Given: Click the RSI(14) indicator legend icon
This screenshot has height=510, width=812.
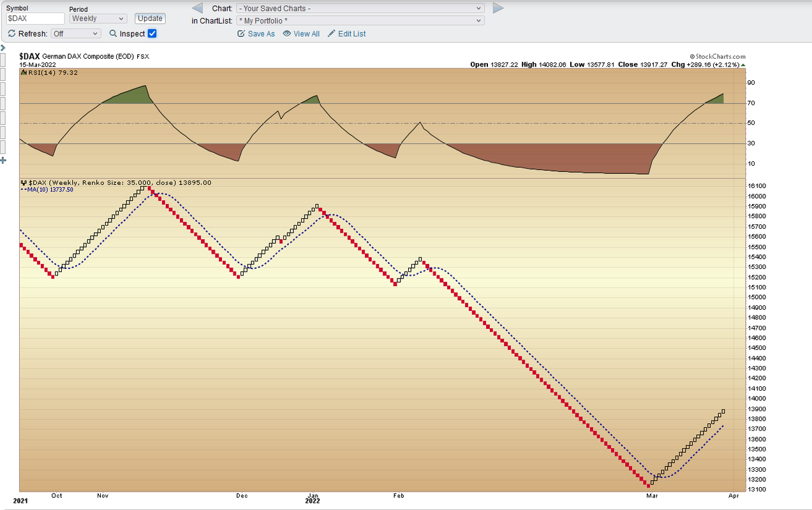Looking at the screenshot, I should [x=22, y=73].
